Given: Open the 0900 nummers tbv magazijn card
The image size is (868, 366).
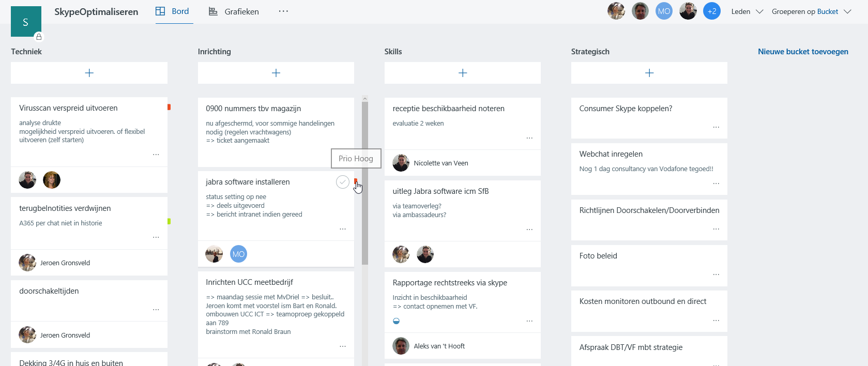Looking at the screenshot, I should 276,132.
